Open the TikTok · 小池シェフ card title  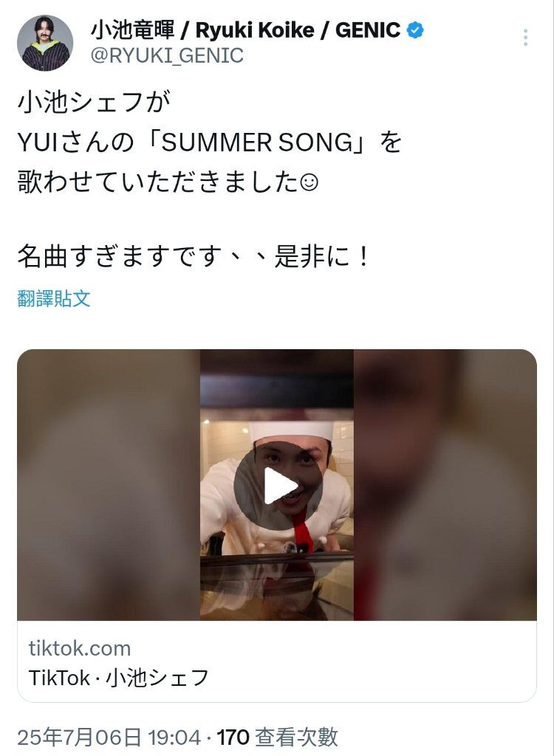119,678
